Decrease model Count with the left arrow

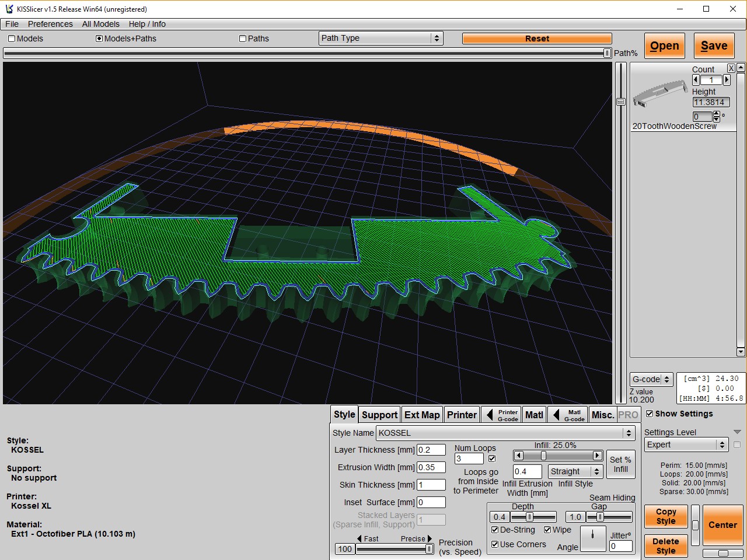696,80
